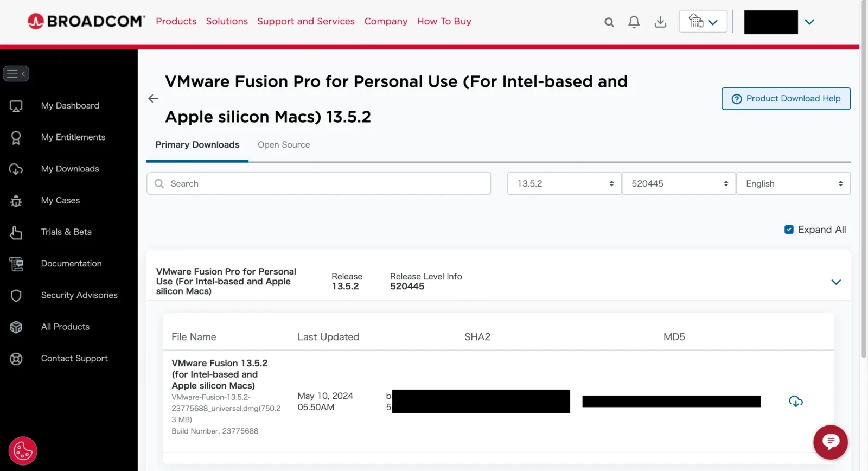Image resolution: width=868 pixels, height=471 pixels.
Task: Click the Security Advisories shield icon
Action: [16, 296]
